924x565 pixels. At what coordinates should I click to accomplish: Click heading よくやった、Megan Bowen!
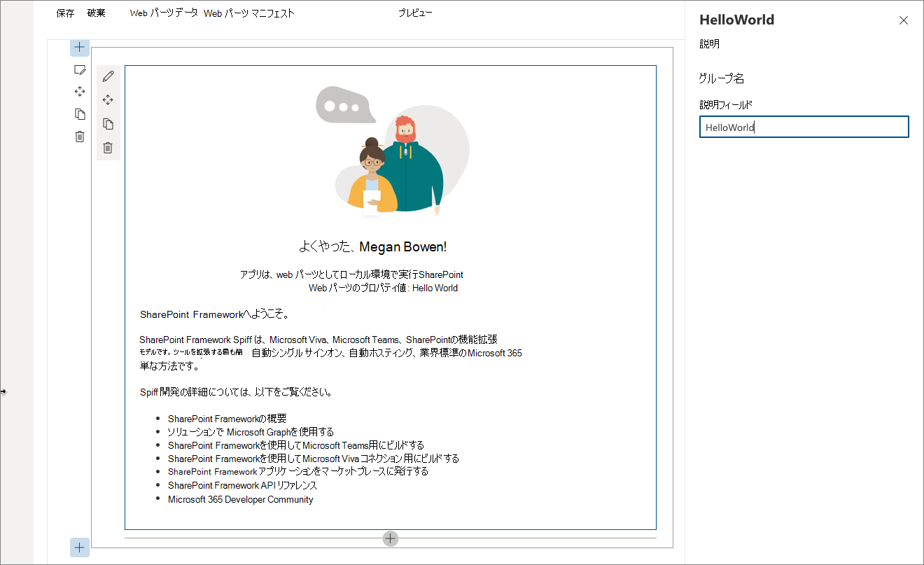[372, 246]
